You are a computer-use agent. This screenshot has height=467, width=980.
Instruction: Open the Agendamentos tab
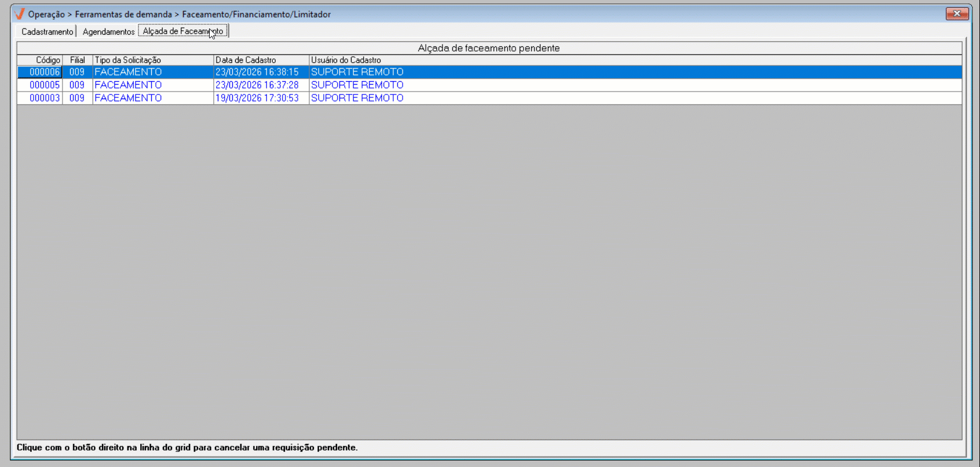click(x=108, y=32)
